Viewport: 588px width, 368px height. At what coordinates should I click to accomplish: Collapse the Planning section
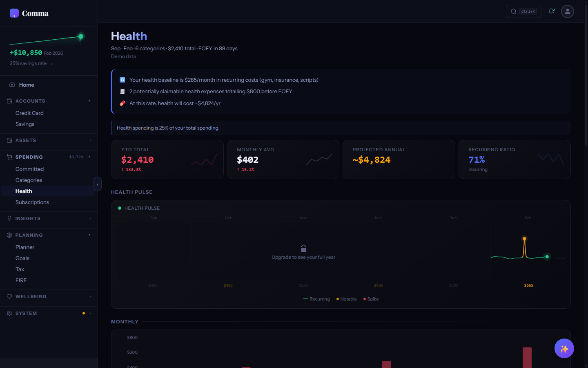pyautogui.click(x=89, y=235)
